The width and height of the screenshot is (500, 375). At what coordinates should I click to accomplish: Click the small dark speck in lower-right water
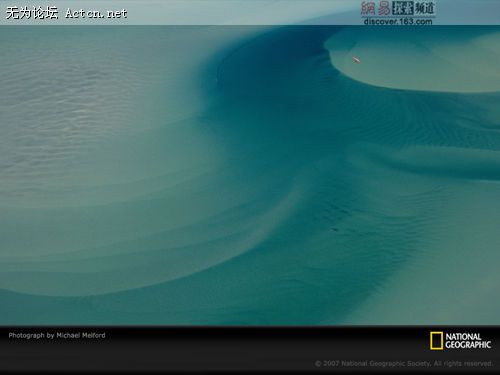pos(334,229)
